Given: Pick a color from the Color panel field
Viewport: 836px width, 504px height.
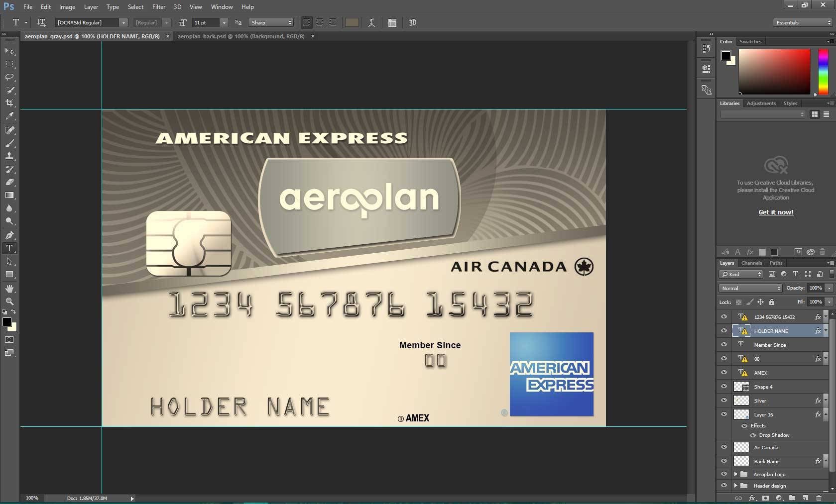Looking at the screenshot, I should click(x=774, y=72).
